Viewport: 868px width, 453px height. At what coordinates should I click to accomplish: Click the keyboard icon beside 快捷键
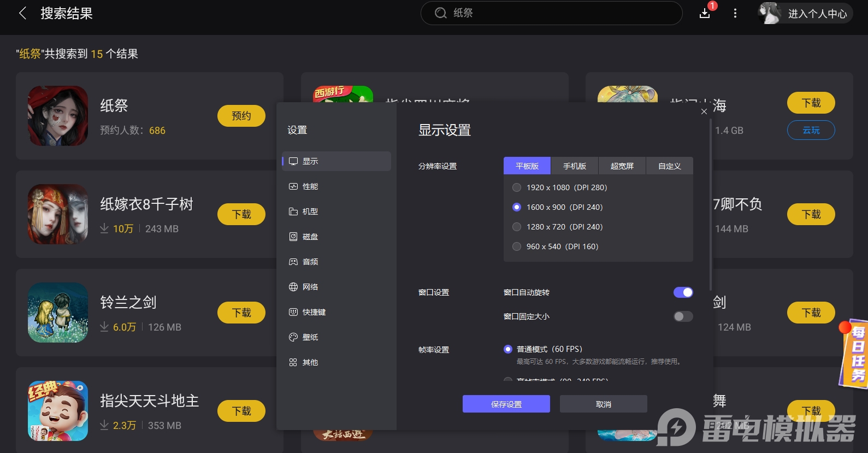point(293,312)
